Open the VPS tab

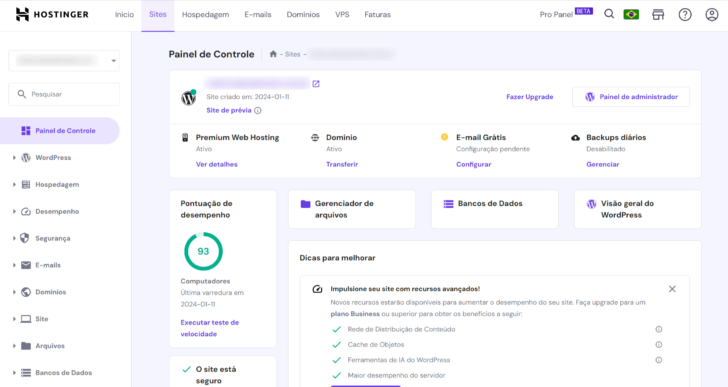(x=342, y=14)
